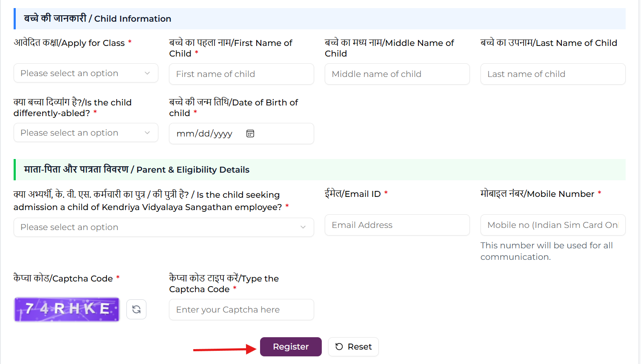Click the chevron in differently-abled dropdown
Image resolution: width=641 pixels, height=364 pixels.
[147, 133]
